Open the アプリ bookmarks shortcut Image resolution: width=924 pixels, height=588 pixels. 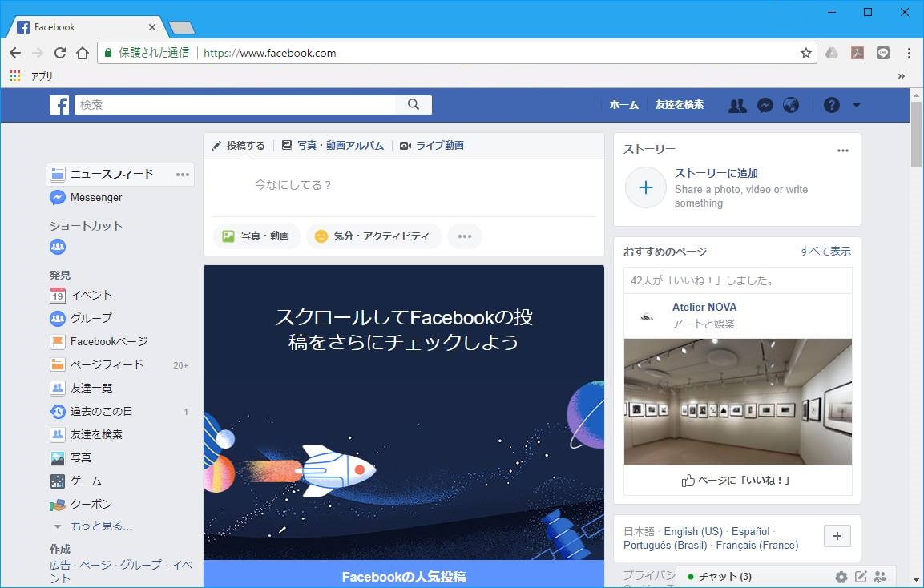31,76
